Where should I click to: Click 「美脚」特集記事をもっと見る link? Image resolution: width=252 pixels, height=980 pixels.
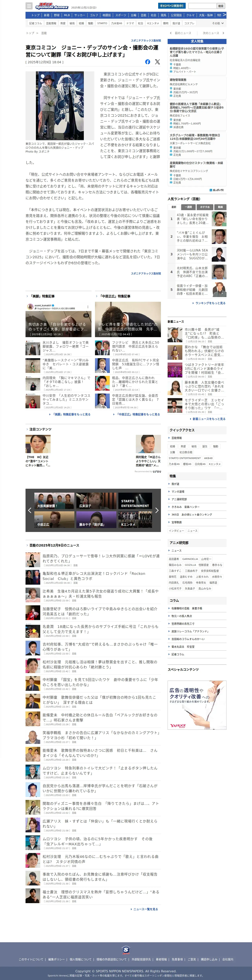pyautogui.click(x=70, y=414)
